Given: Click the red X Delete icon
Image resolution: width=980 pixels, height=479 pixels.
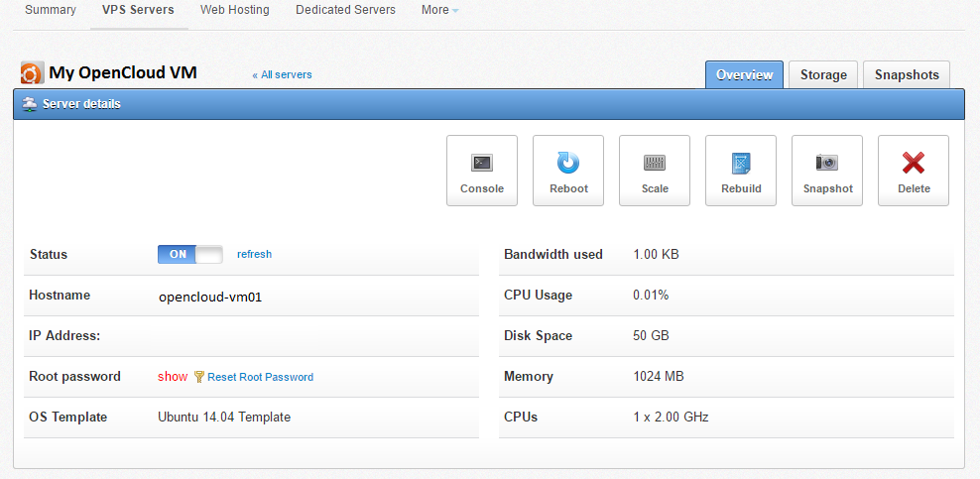Looking at the screenshot, I should click(914, 163).
